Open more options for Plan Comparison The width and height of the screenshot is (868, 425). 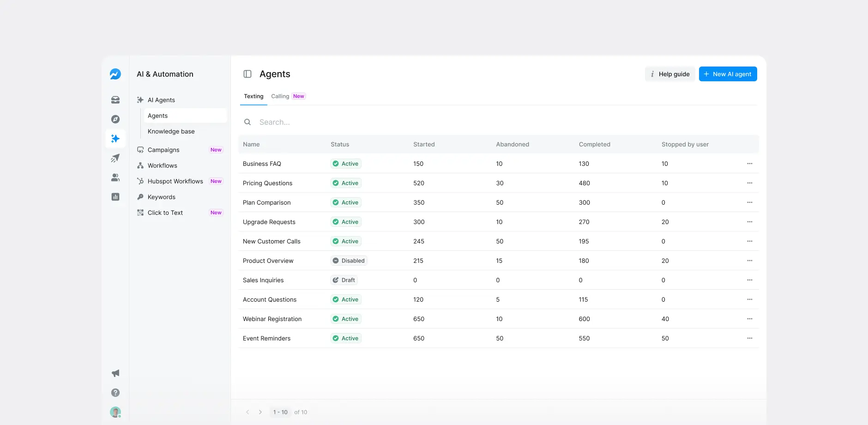[750, 202]
